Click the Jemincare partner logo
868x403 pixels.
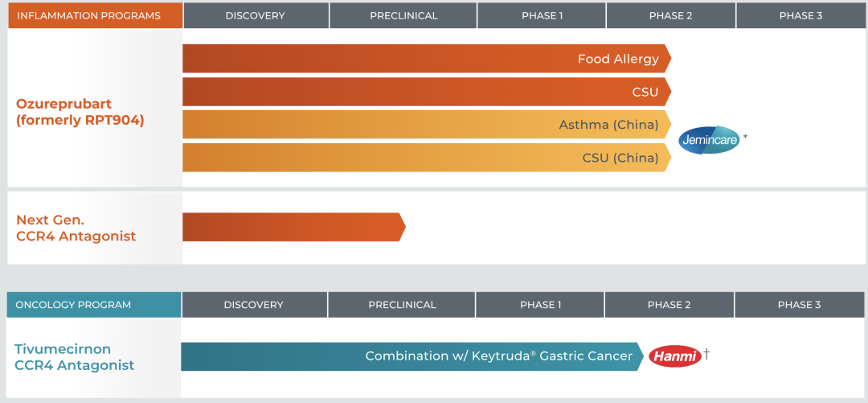[709, 141]
